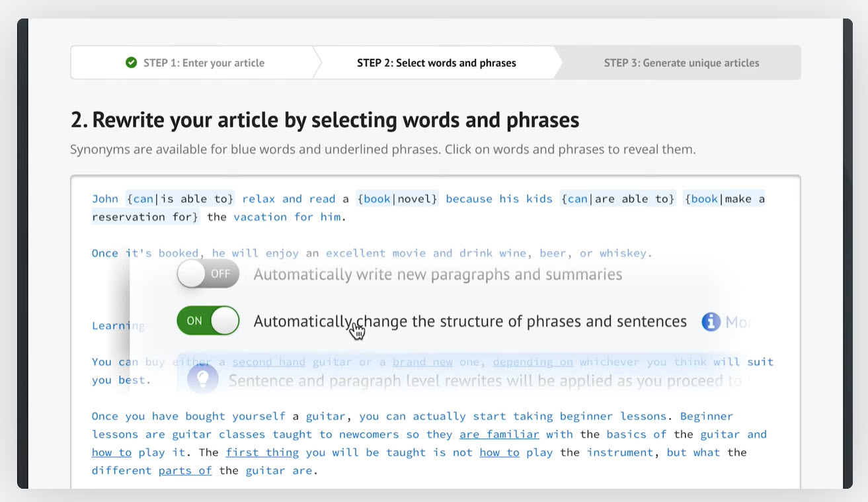Click the "Synonyms are available" instruction text
868x502 pixels.
(x=383, y=149)
